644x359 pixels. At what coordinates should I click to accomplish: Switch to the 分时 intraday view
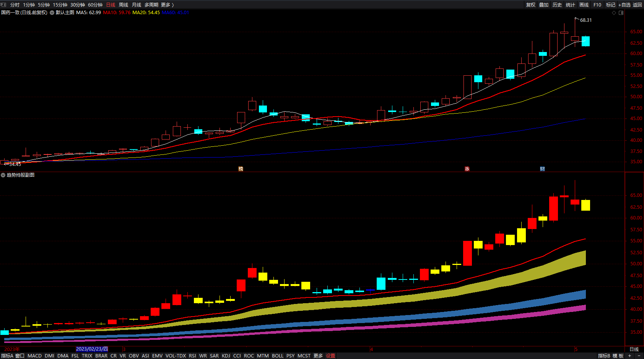coord(15,5)
